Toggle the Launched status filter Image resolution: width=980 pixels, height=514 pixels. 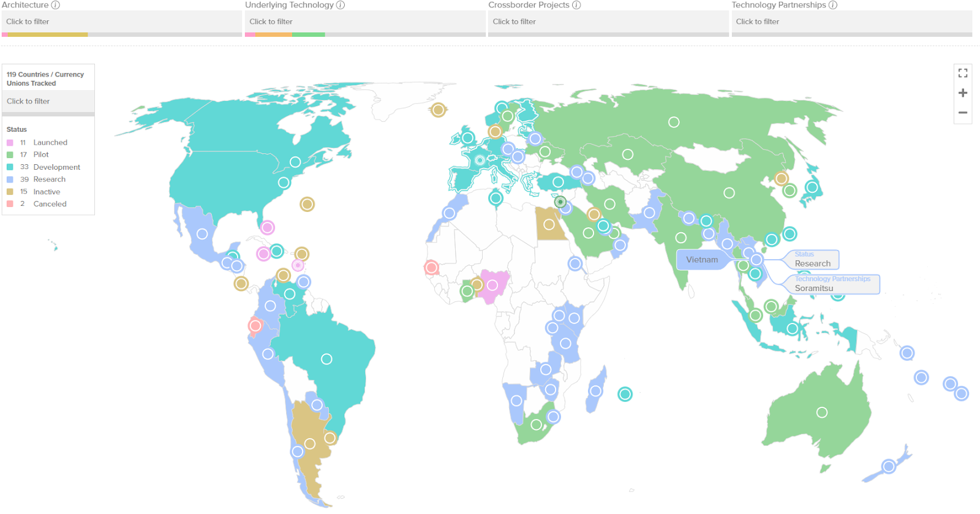pos(50,142)
